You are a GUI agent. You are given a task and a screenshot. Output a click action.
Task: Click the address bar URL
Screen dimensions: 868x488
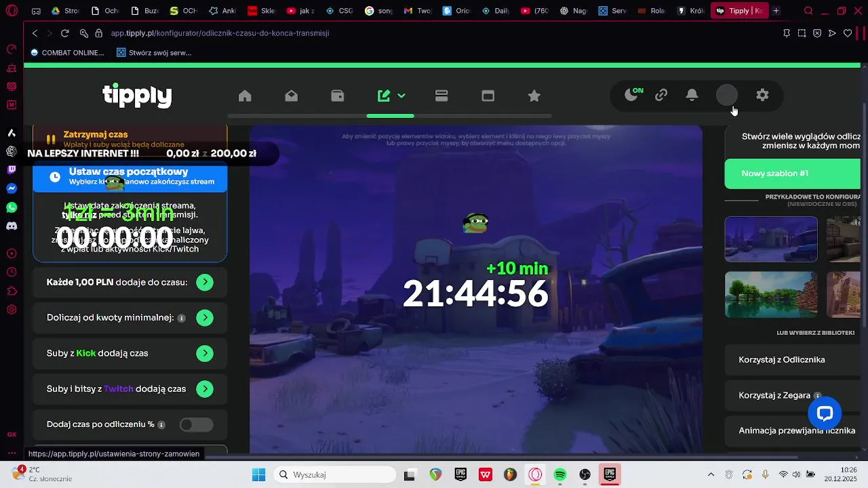[x=220, y=33]
